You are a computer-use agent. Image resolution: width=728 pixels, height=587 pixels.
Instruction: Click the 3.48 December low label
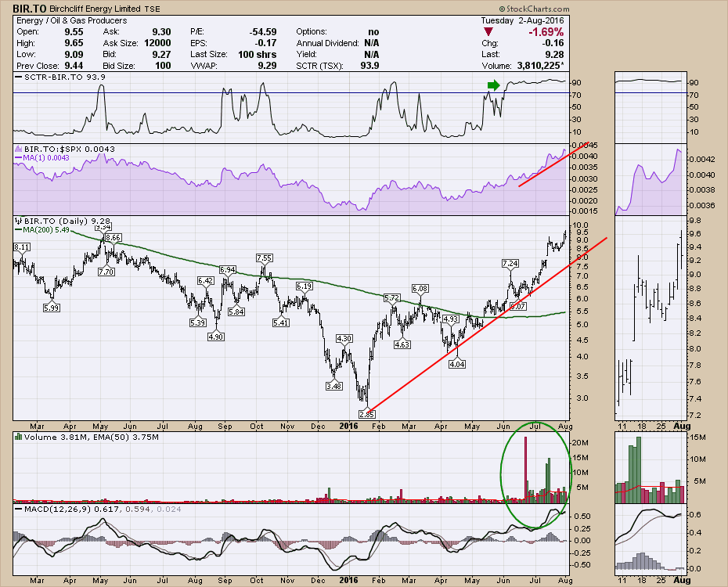[333, 386]
